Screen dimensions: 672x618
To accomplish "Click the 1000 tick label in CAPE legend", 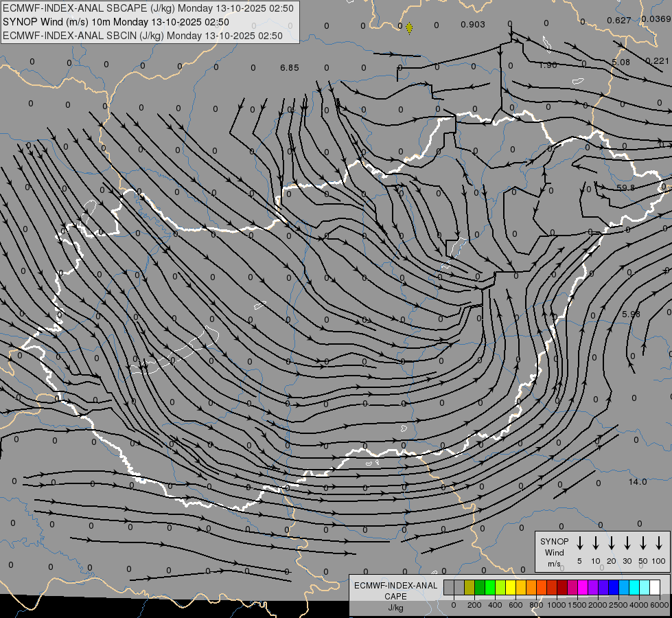I will point(557,605).
